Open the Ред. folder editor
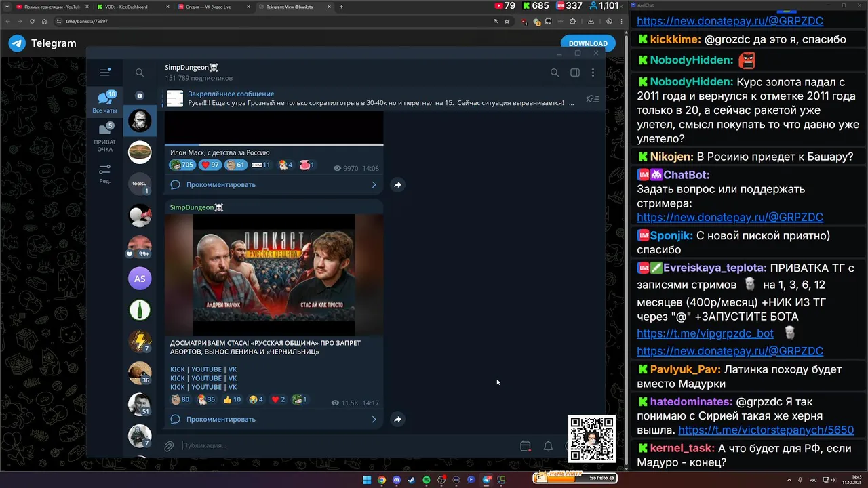Screen dimensions: 868x488 [105, 174]
